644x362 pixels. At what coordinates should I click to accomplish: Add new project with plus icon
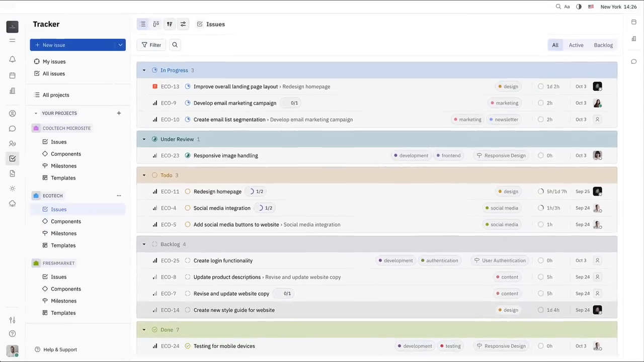point(119,113)
